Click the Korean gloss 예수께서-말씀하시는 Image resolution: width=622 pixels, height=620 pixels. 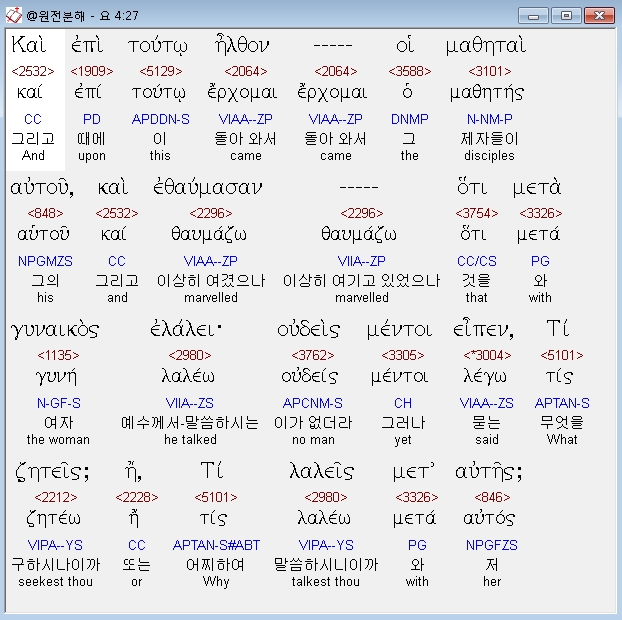pos(190,422)
